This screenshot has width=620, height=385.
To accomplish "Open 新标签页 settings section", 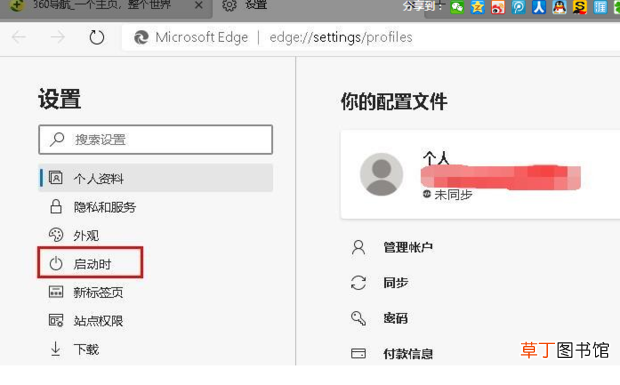I will 98,293.
